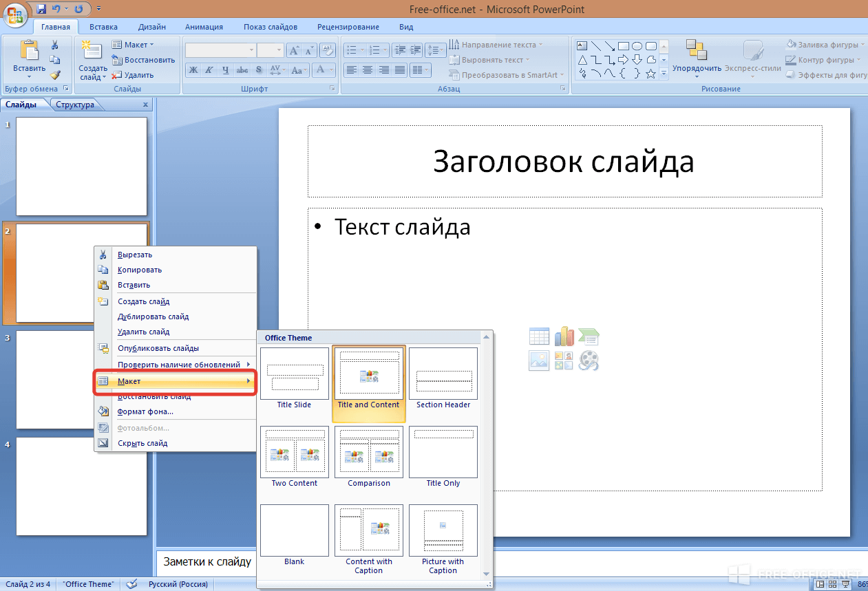The image size is (868, 591).
Task: Open the font size combo box
Action: tap(270, 50)
